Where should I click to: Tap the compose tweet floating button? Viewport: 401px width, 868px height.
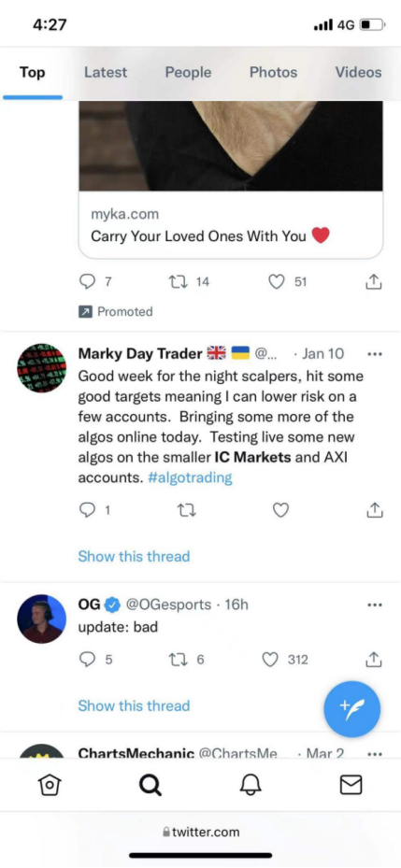point(351,709)
